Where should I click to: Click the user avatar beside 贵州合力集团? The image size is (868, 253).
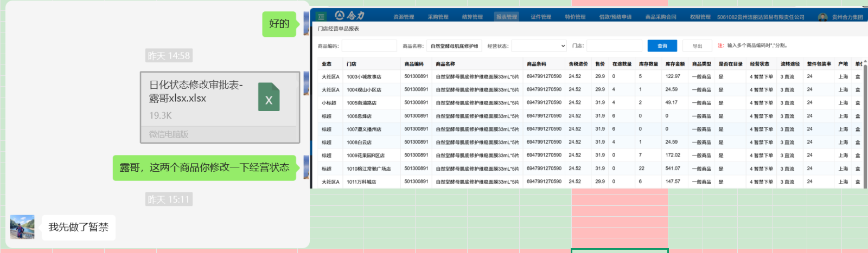coord(822,17)
